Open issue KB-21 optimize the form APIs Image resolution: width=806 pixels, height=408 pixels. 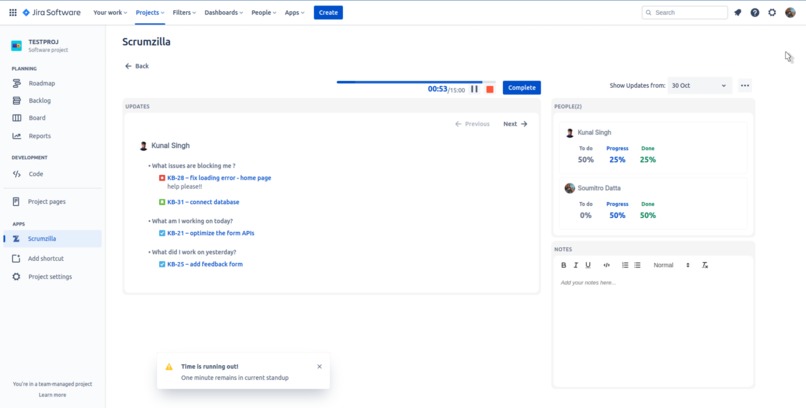pyautogui.click(x=211, y=233)
